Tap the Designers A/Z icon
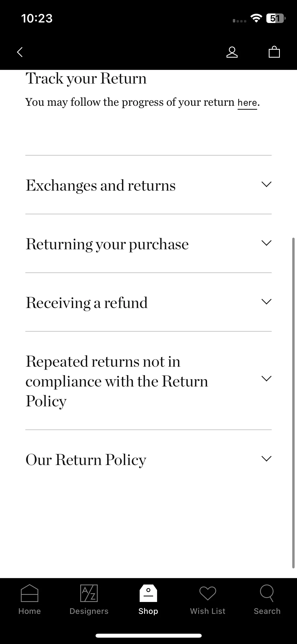 89,593
